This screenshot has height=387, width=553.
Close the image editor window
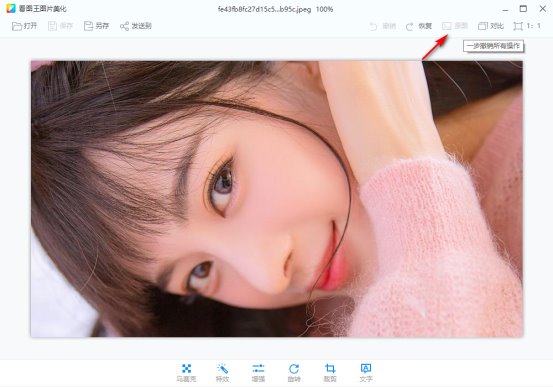pyautogui.click(x=543, y=8)
